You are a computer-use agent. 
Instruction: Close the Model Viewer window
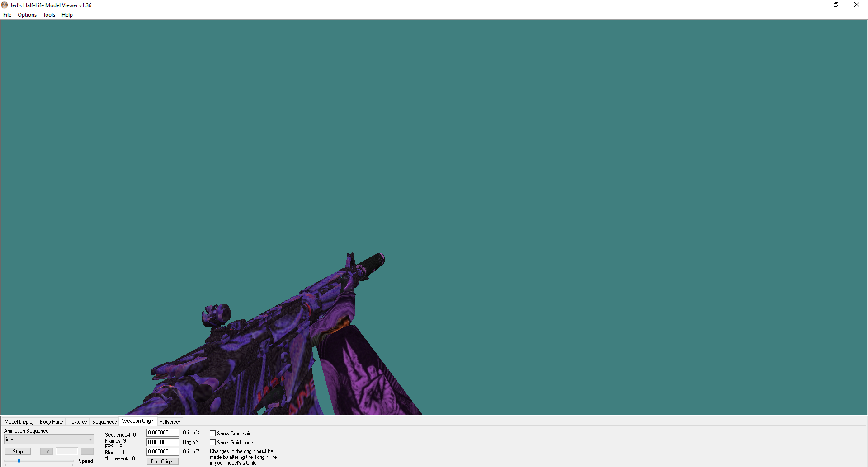tap(857, 5)
